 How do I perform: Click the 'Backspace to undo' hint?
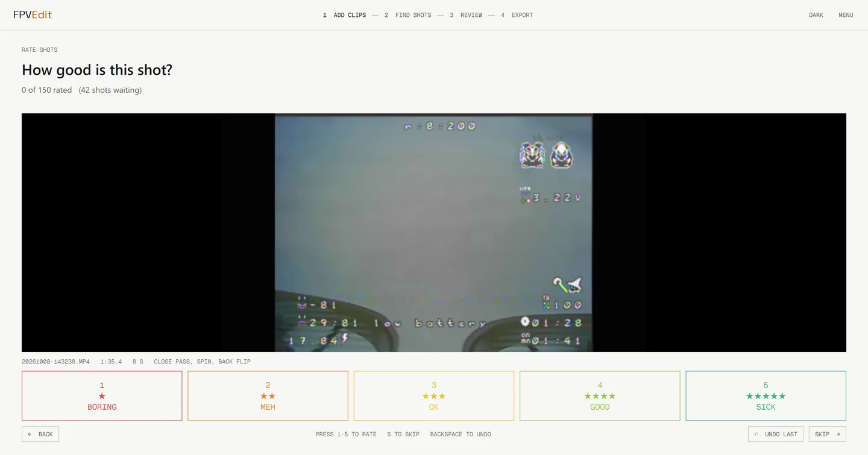461,434
